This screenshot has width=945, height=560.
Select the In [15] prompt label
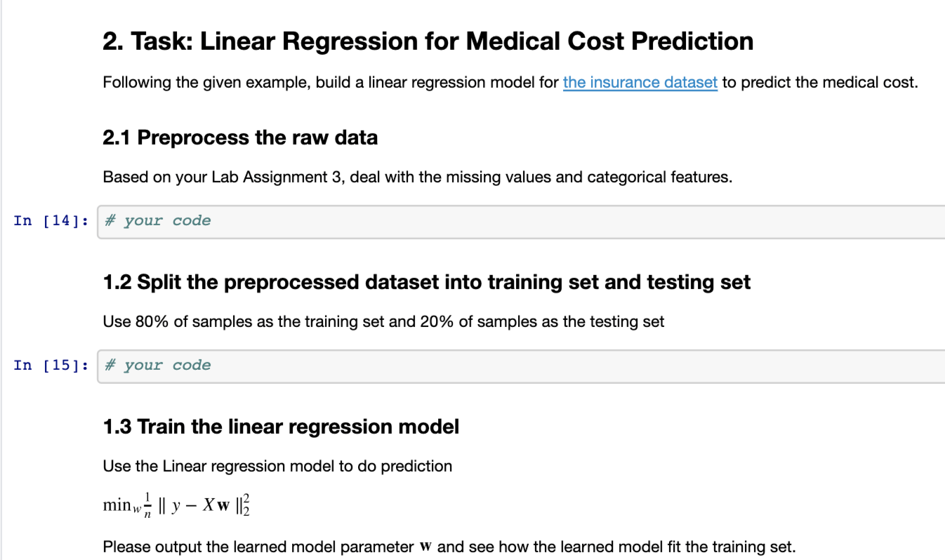(51, 366)
